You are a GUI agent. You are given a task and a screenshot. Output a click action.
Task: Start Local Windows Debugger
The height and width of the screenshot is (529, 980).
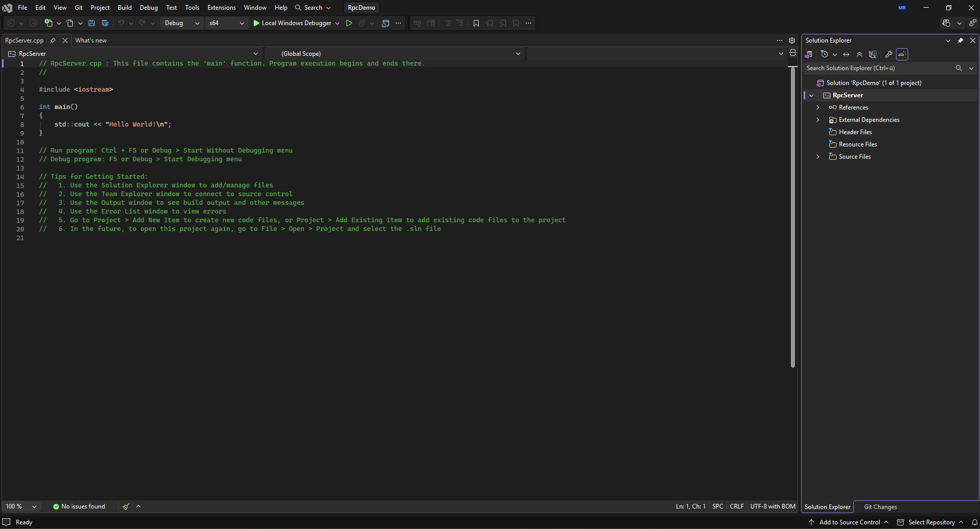click(292, 23)
